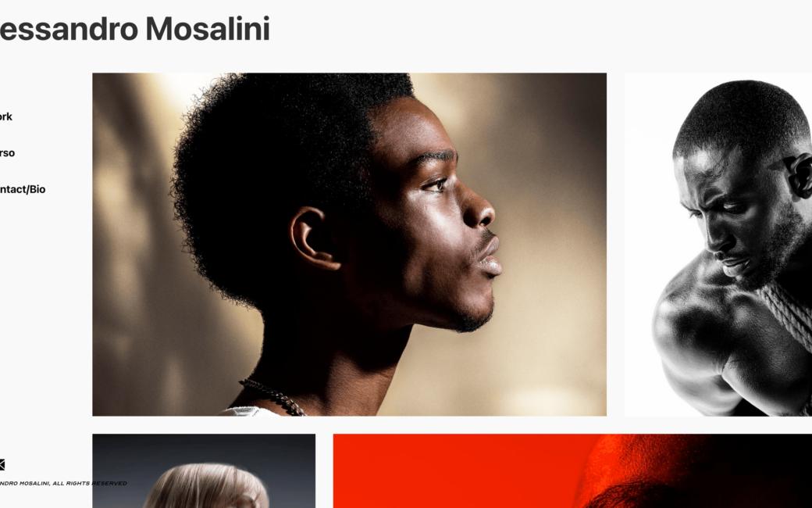Click the chain necklace in the profile portrait
The width and height of the screenshot is (812, 508).
[272, 396]
